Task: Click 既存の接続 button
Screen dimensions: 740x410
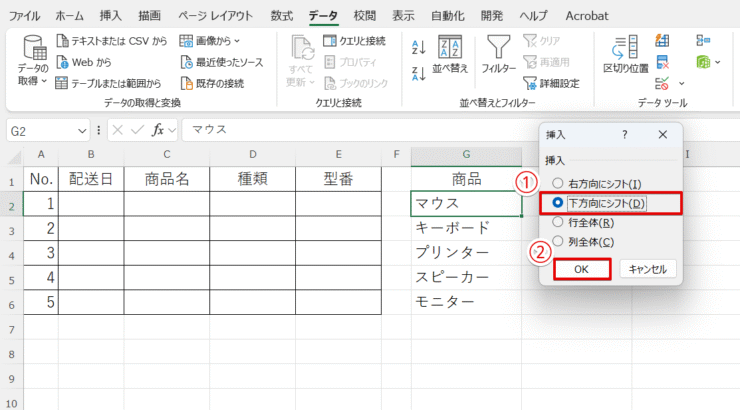Action: point(212,84)
